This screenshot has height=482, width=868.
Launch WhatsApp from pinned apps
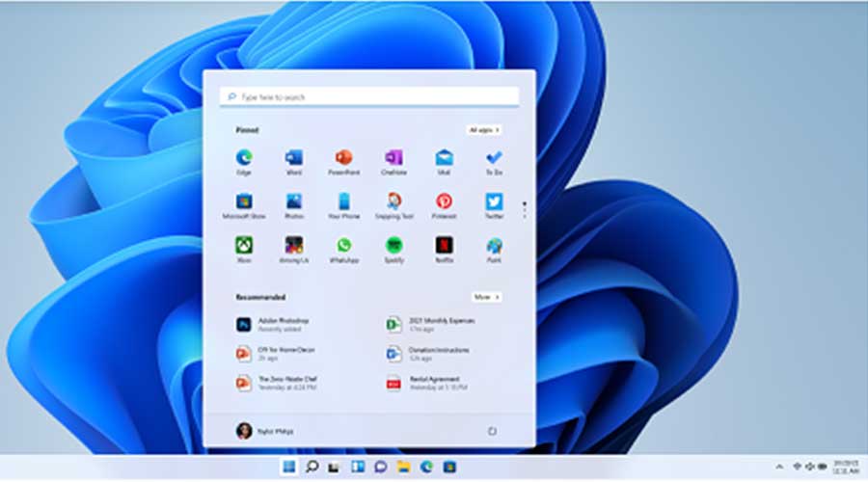343,250
